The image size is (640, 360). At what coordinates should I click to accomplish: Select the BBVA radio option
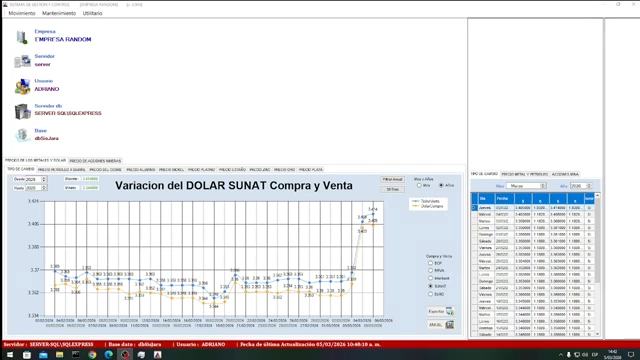coord(430,271)
